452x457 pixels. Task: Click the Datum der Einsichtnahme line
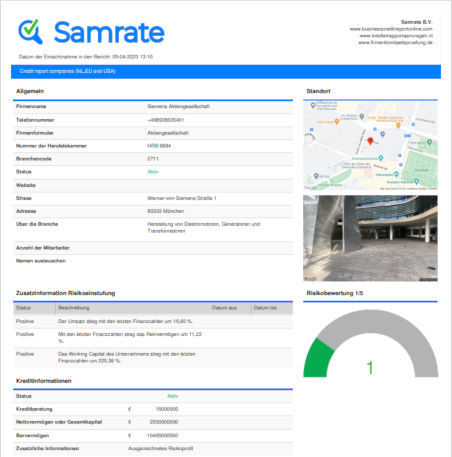86,57
